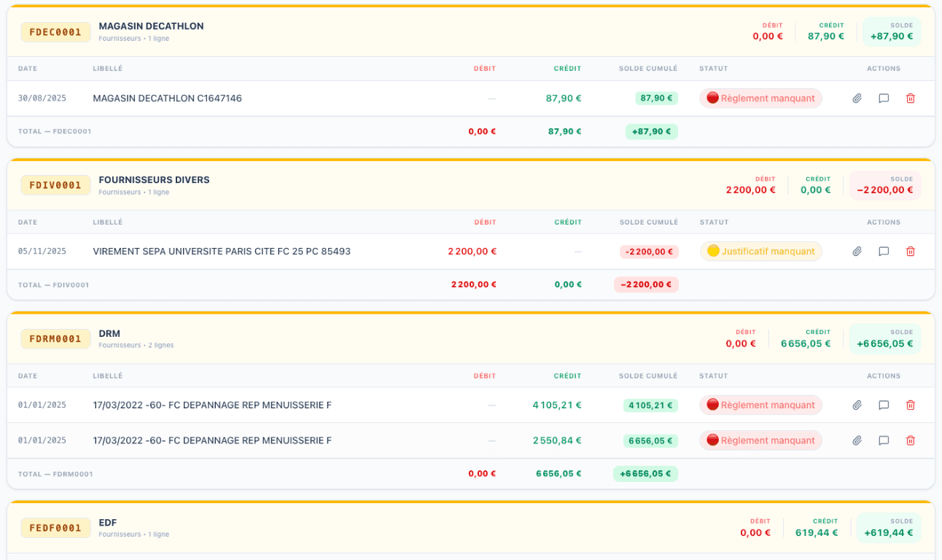Open the Justificatif manquant status badge
This screenshot has width=942, height=560.
click(760, 252)
